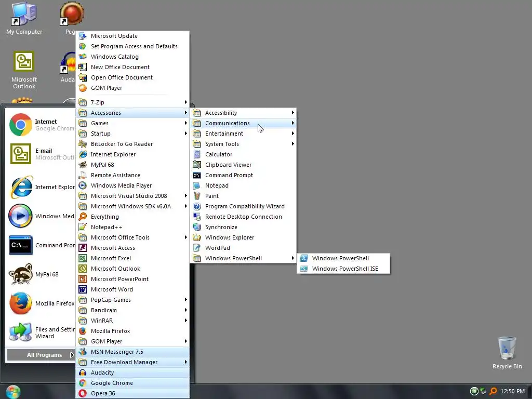Viewport: 532px width, 399px height.
Task: Expand the Startup folder arrow
Action: pos(185,134)
